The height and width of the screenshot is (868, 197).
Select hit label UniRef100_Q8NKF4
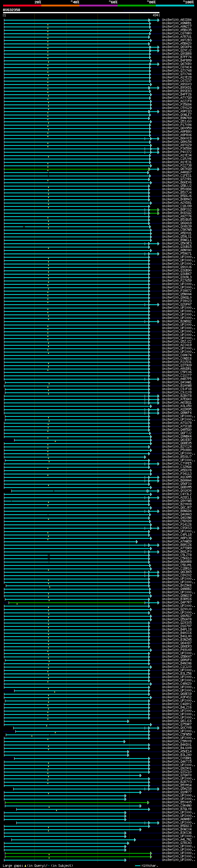(177, 413)
